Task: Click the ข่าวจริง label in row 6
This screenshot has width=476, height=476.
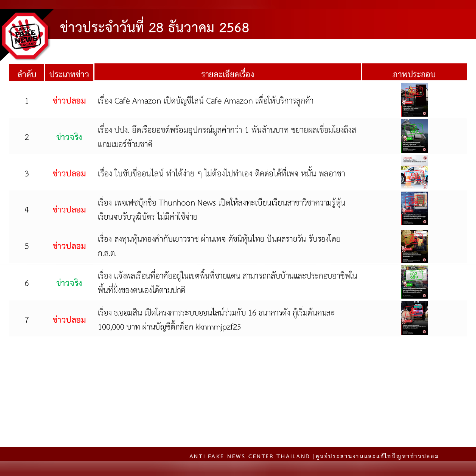Action: click(69, 283)
